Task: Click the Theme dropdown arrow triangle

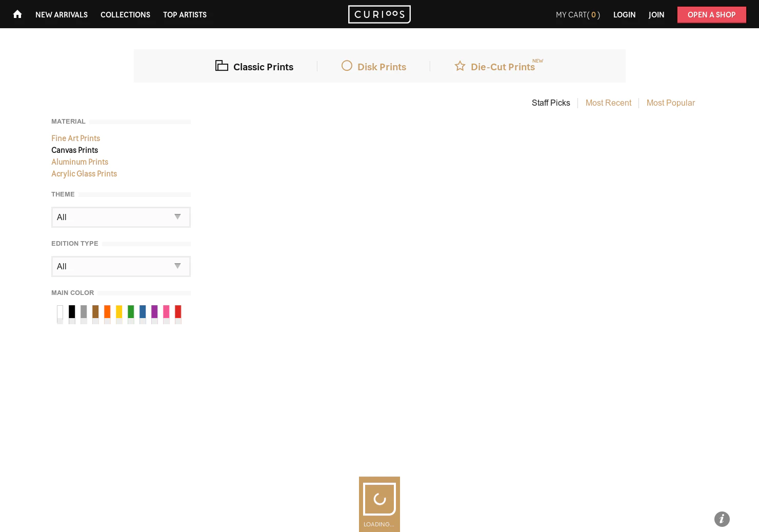Action: (x=177, y=216)
